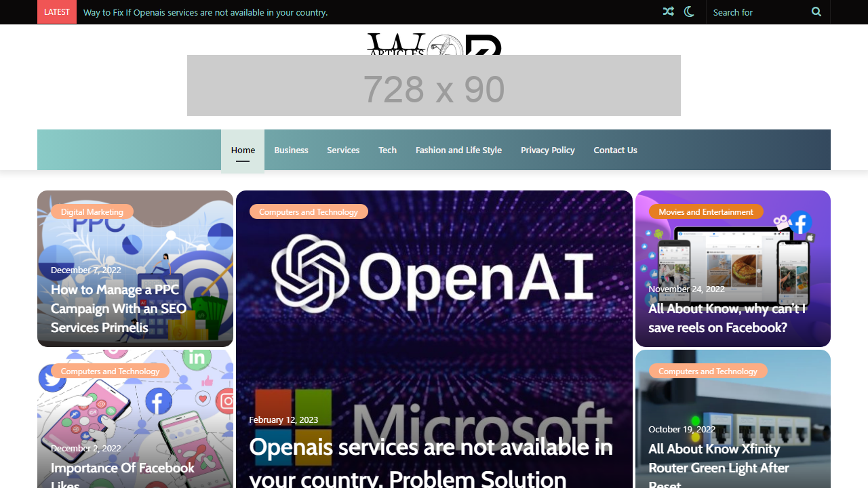This screenshot has height=488, width=868.
Task: Open the Privacy Policy page
Action: (x=547, y=150)
